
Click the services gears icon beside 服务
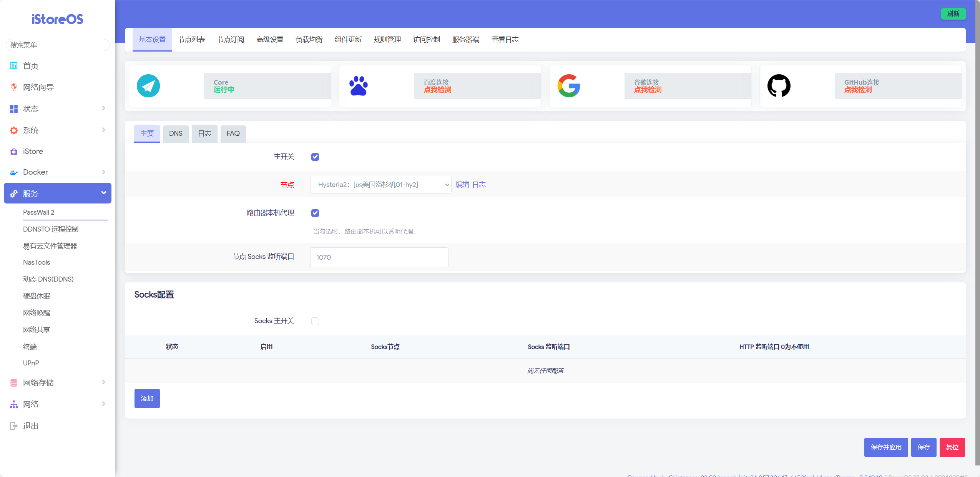[14, 193]
